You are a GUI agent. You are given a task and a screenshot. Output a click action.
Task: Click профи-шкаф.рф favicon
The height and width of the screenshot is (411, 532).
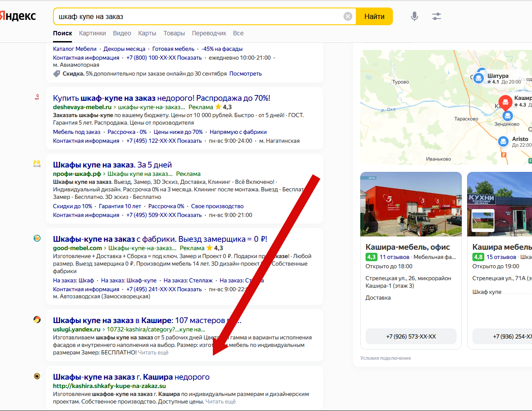[37, 164]
